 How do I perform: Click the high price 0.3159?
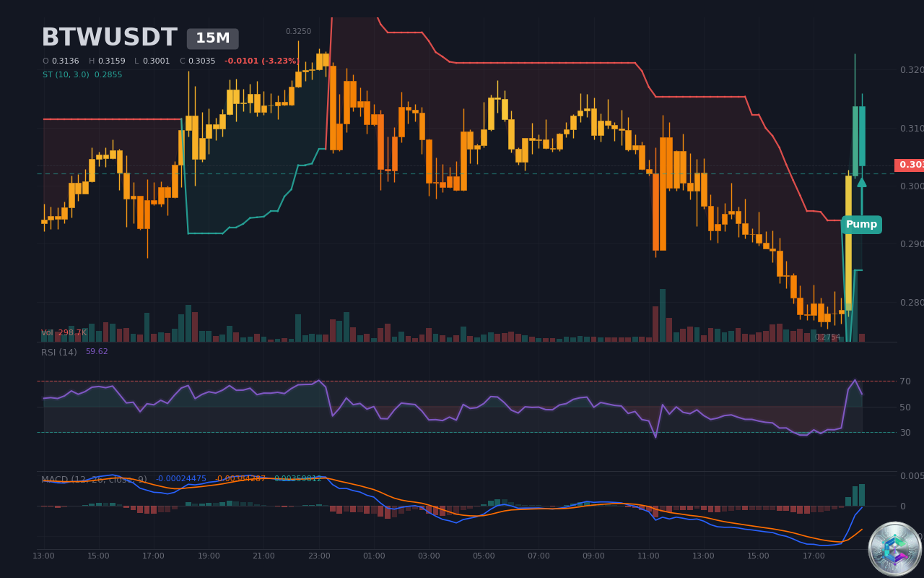pos(111,61)
